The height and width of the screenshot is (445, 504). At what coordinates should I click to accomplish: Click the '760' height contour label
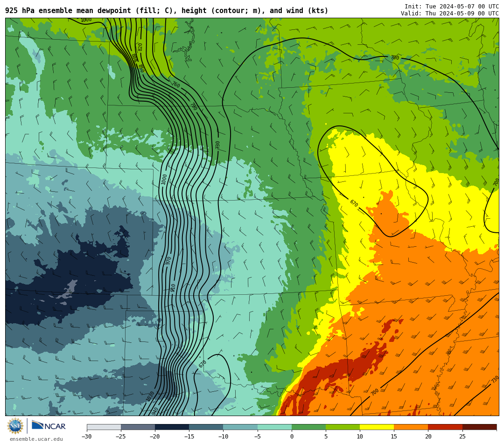(175, 84)
